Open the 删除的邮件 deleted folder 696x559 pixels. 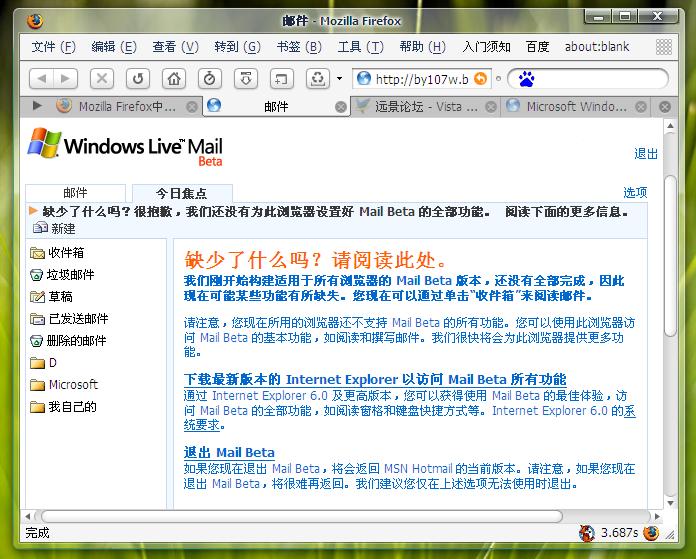(x=68, y=341)
